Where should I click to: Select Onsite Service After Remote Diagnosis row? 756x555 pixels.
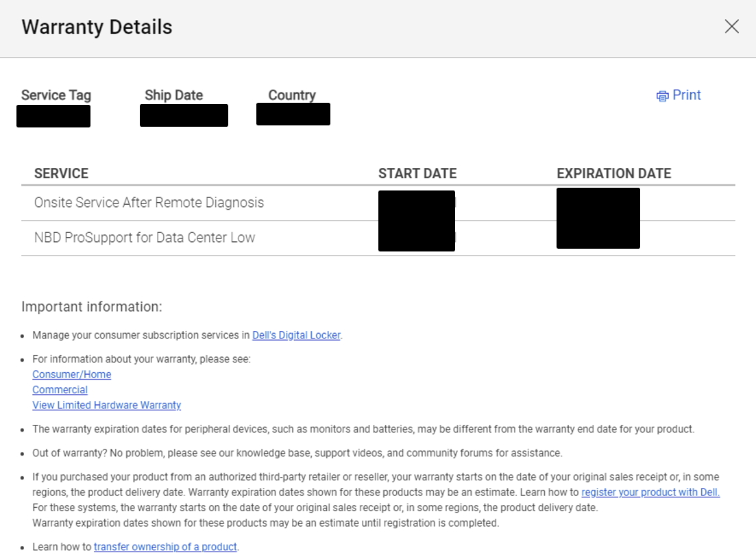pos(149,202)
